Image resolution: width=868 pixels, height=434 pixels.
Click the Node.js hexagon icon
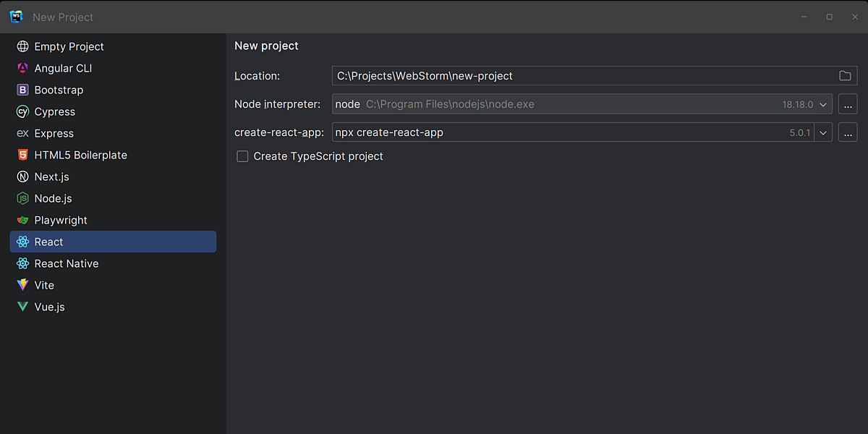23,198
